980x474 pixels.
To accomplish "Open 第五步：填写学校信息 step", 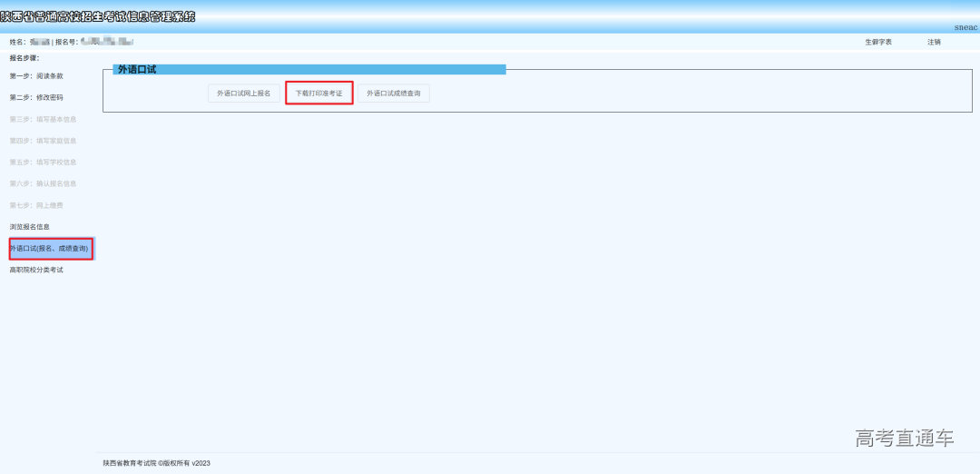I will [x=43, y=163].
